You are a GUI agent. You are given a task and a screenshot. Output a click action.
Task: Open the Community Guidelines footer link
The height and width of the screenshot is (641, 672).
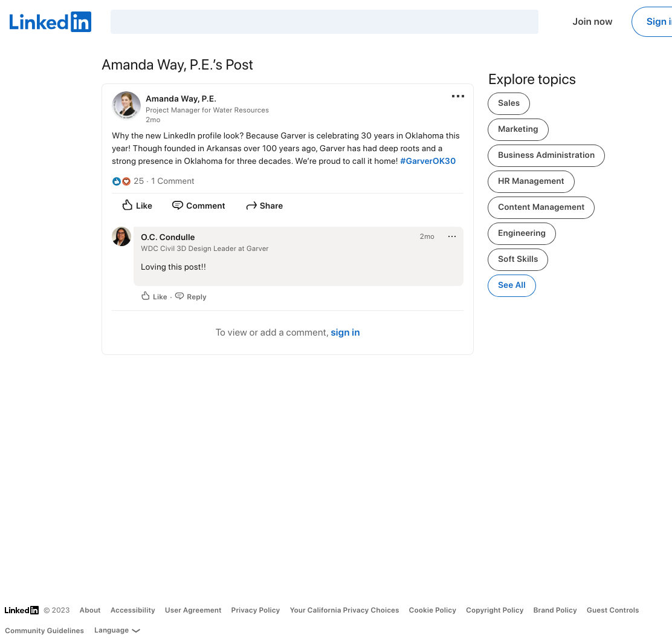tap(45, 631)
